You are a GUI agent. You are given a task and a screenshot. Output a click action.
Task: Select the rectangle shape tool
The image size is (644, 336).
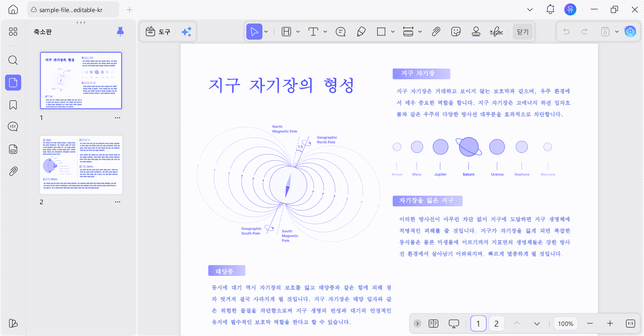coord(381,32)
